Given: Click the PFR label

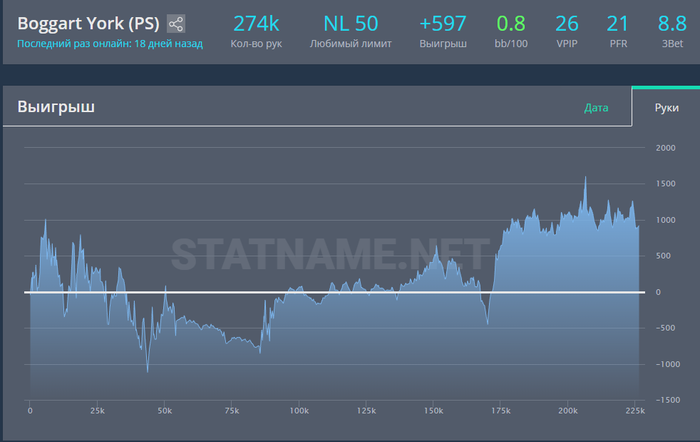Looking at the screenshot, I should click(x=618, y=44).
